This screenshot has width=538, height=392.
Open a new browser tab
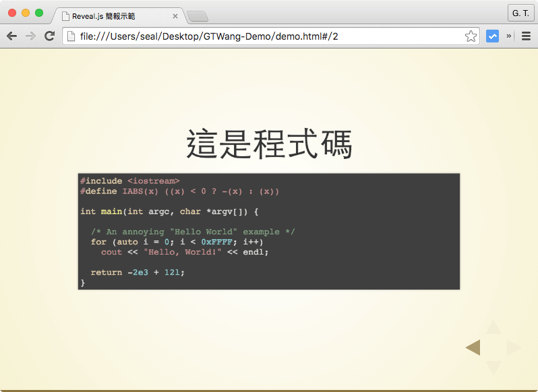pyautogui.click(x=198, y=17)
